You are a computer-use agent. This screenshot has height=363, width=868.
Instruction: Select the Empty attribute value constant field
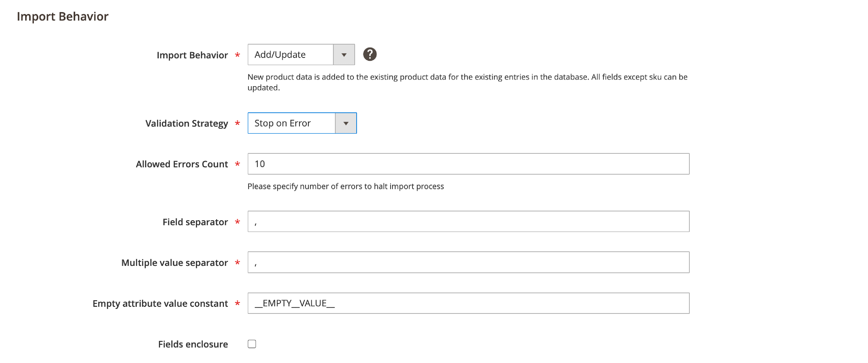[x=468, y=303]
